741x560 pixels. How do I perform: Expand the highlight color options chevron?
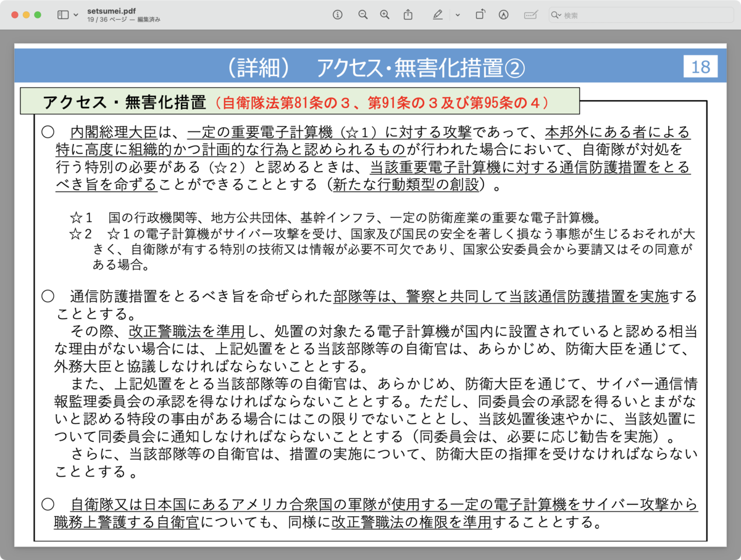pos(458,15)
